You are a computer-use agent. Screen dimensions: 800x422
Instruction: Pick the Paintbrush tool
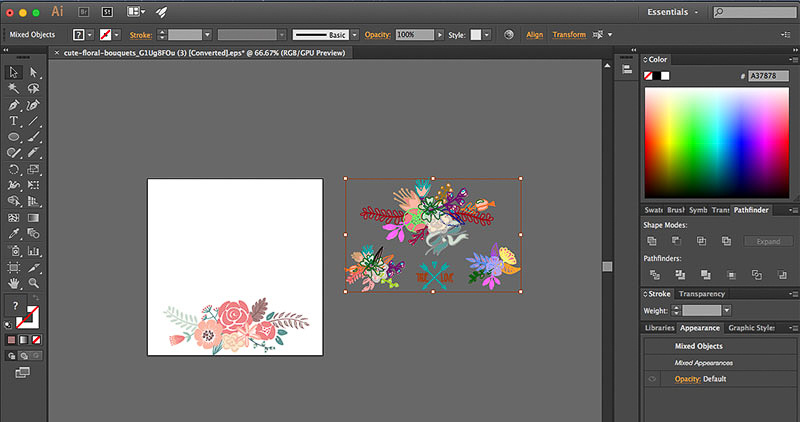(33, 137)
